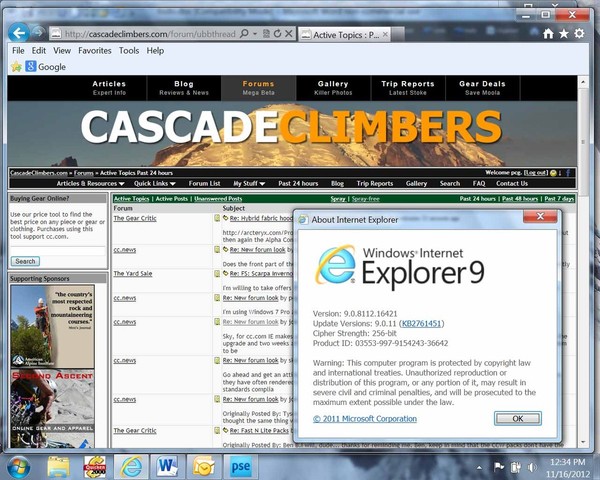
Task: Click the Facebook icon near welcome text
Action: [568, 173]
